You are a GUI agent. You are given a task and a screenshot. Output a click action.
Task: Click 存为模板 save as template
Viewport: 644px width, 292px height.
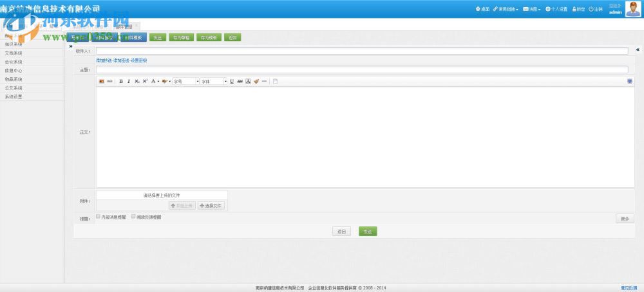(209, 38)
